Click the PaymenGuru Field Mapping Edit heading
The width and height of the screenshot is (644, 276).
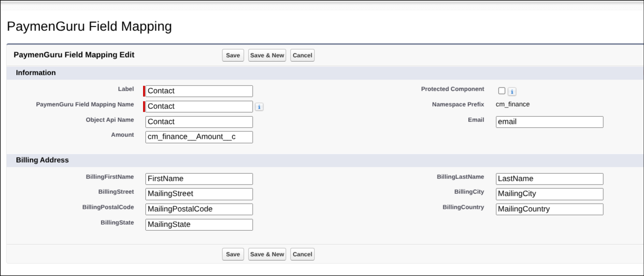pos(74,55)
